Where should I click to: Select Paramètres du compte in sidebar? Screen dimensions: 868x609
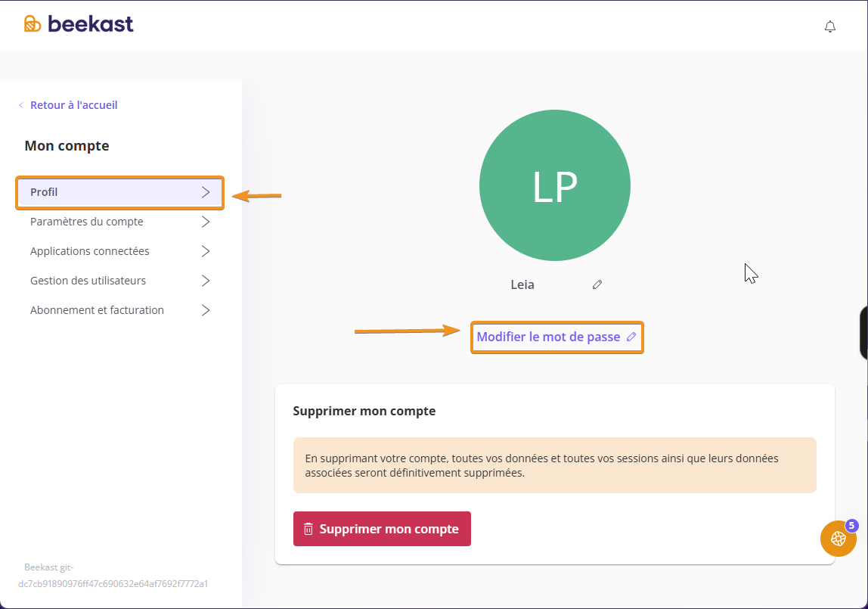click(x=87, y=222)
